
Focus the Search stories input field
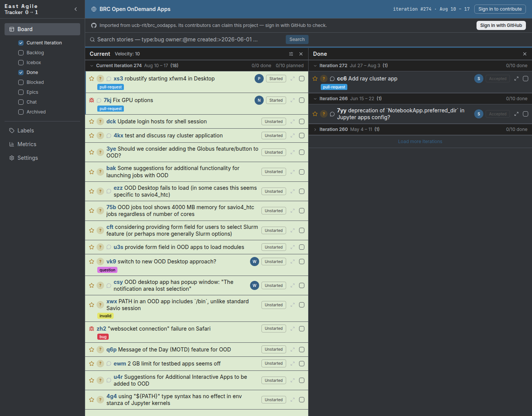tap(189, 39)
